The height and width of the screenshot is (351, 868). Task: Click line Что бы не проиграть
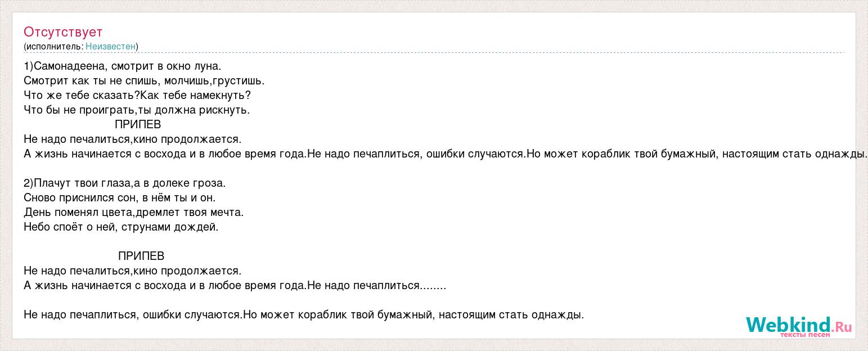click(137, 110)
